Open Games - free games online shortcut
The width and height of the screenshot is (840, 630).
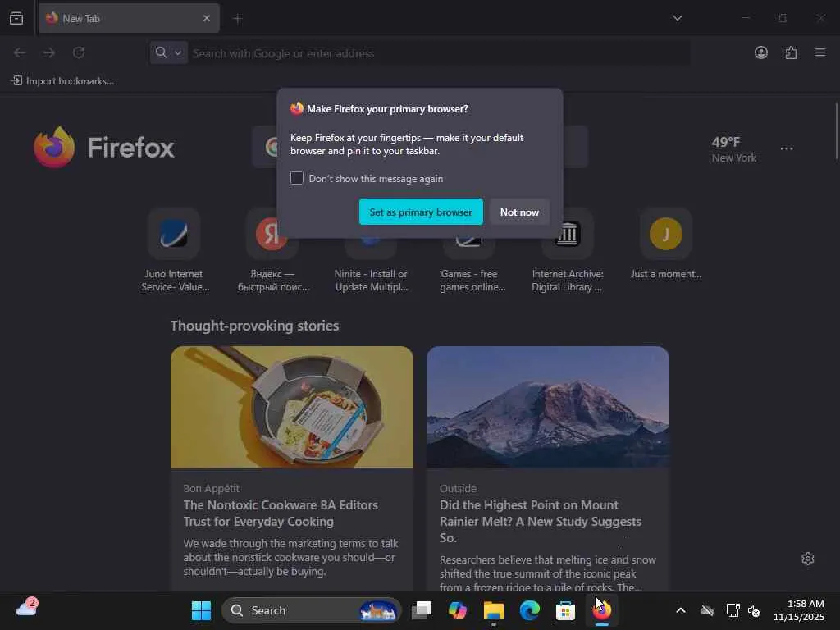[x=470, y=251]
